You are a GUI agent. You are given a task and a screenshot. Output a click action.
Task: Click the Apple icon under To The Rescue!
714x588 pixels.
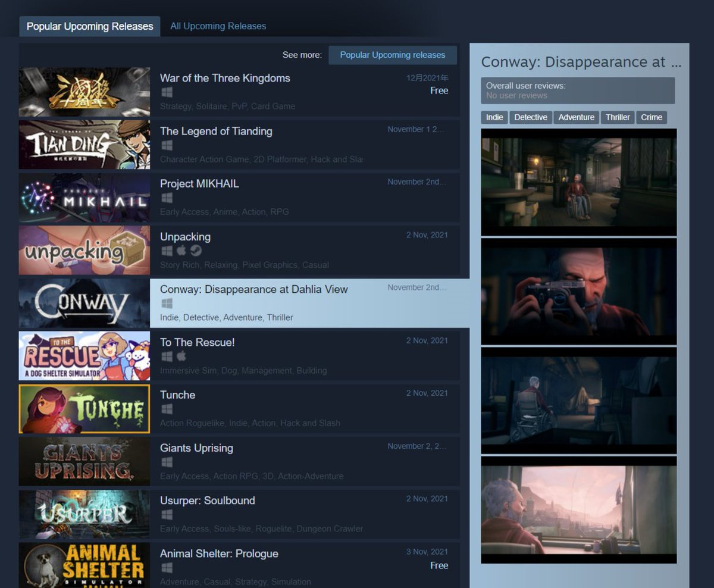pos(181,356)
